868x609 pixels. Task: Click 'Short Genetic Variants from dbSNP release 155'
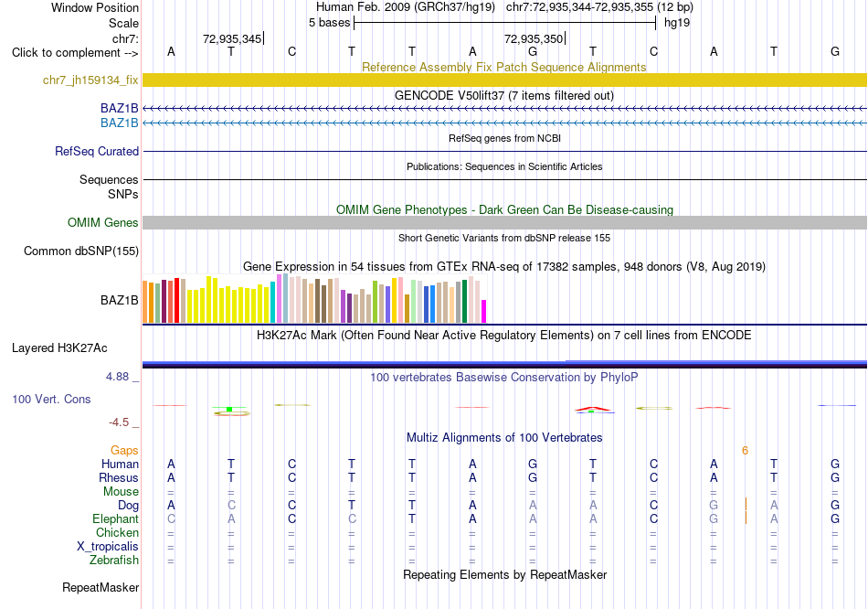pos(504,238)
